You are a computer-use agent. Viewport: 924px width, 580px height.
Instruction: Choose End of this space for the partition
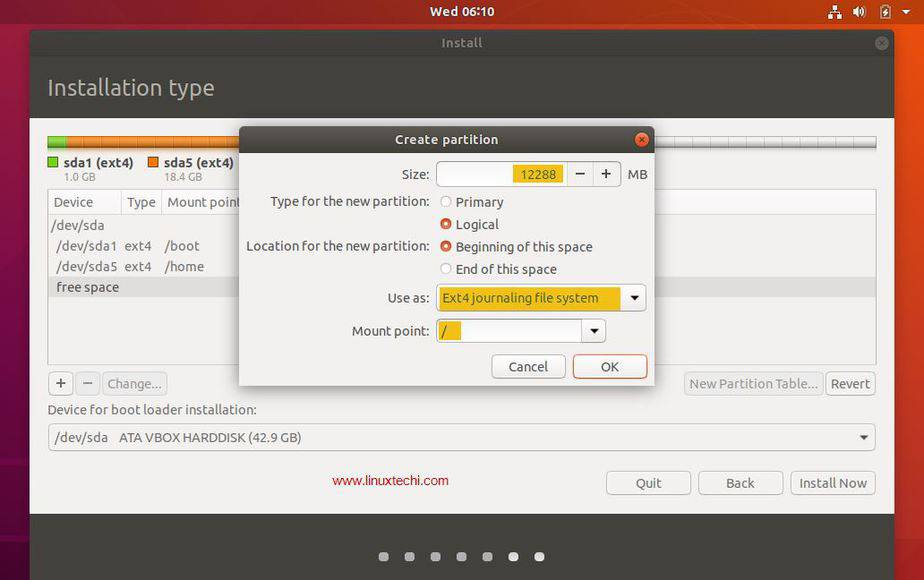click(x=446, y=269)
